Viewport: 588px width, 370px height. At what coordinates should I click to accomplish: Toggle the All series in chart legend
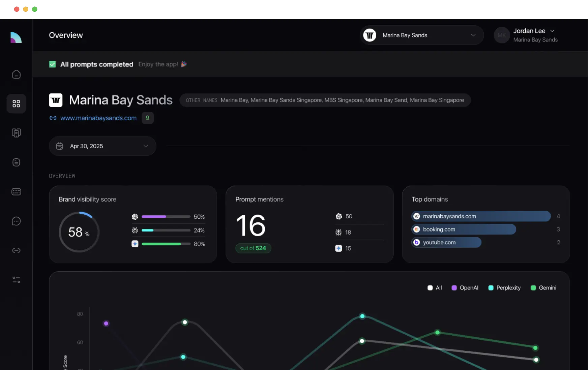(x=435, y=288)
